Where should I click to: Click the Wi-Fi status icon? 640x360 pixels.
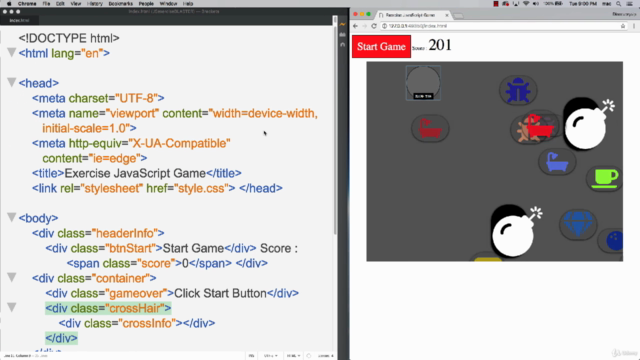pyautogui.click(x=526, y=3)
